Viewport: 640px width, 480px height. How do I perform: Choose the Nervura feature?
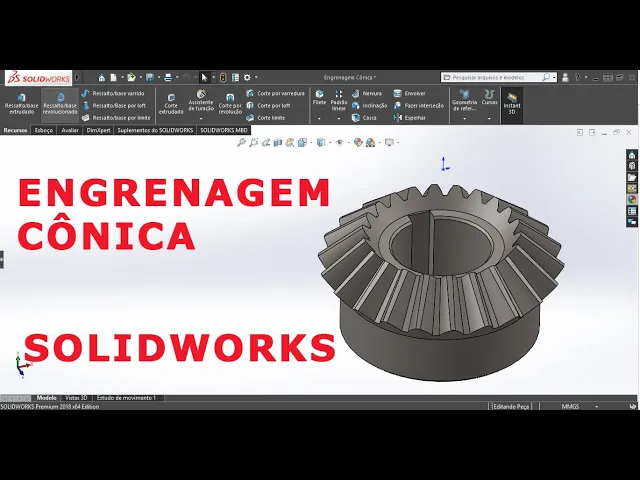click(x=367, y=93)
